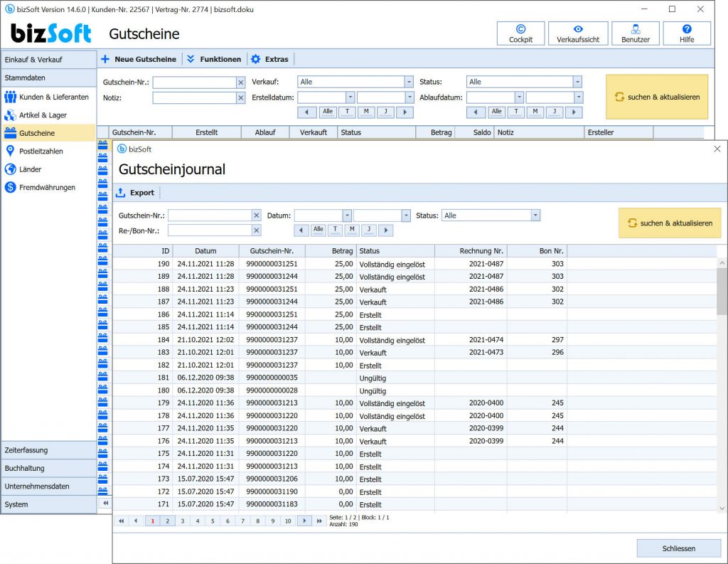The image size is (728, 564).
Task: Focus the Re-/Bon-Nr. input field
Action: [x=210, y=230]
